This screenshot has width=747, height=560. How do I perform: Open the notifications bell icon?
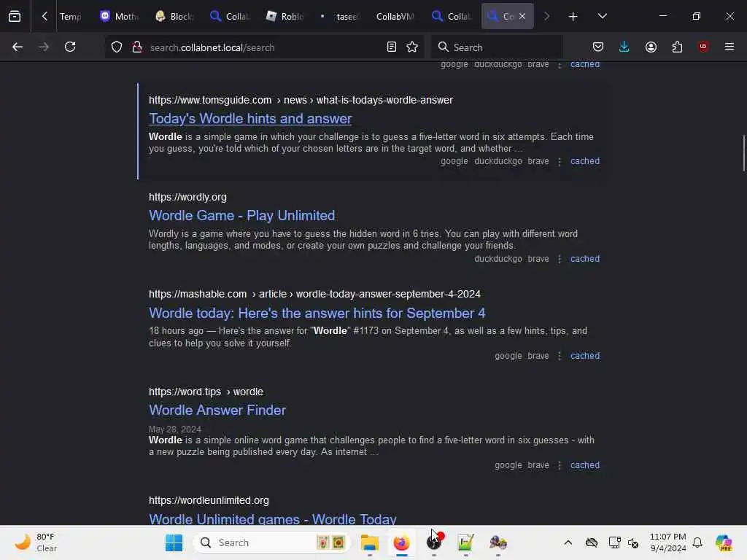pyautogui.click(x=697, y=542)
